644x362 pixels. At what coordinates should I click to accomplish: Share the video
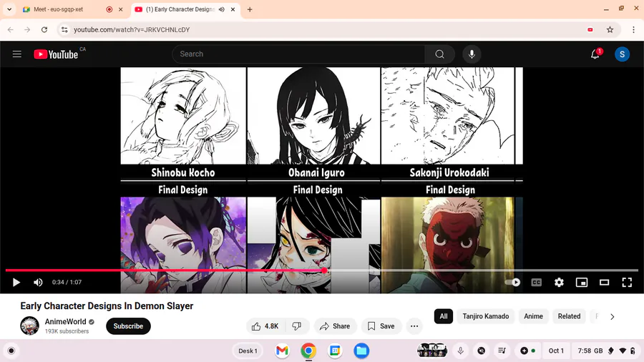point(335,326)
